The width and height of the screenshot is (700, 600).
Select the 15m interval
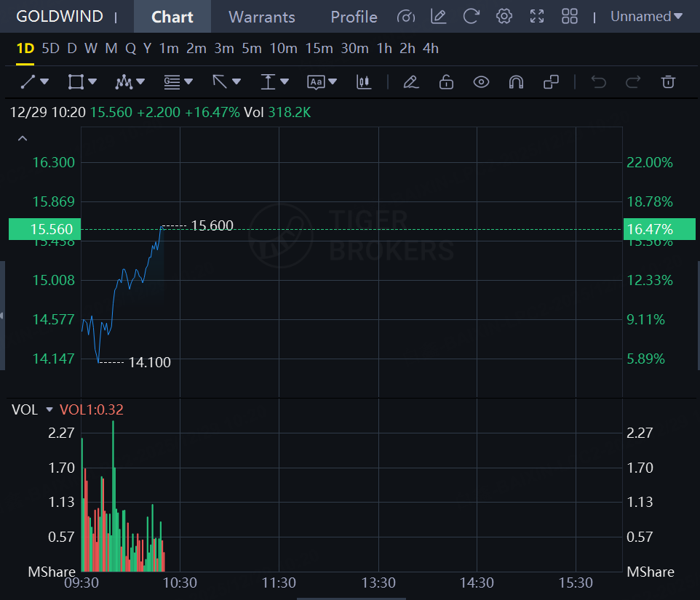pos(319,48)
